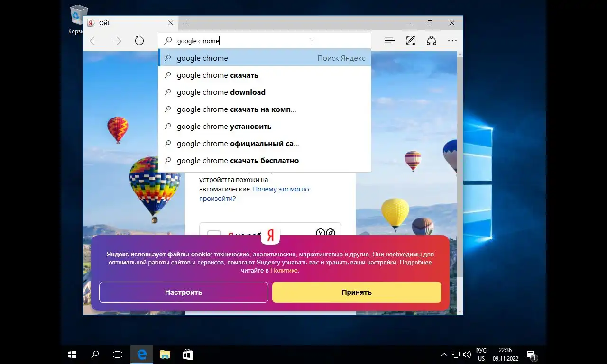The width and height of the screenshot is (607, 364).
Task: Click the Yandex "Я" logo on banner
Action: pyautogui.click(x=270, y=235)
